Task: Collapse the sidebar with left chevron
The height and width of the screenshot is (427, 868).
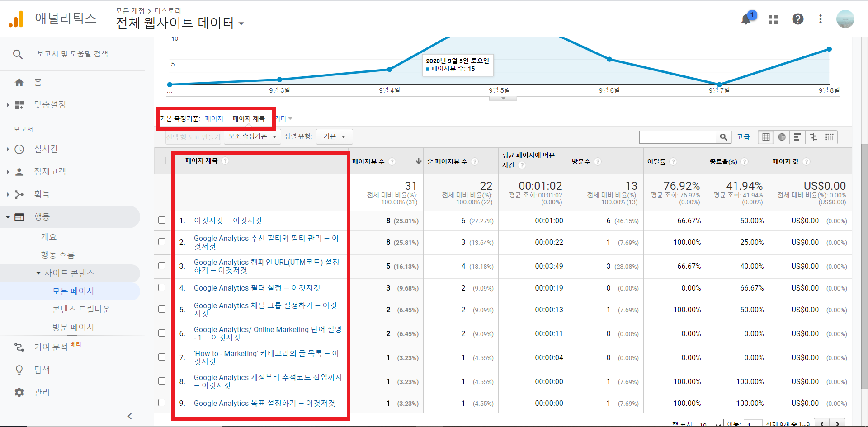Action: click(130, 416)
